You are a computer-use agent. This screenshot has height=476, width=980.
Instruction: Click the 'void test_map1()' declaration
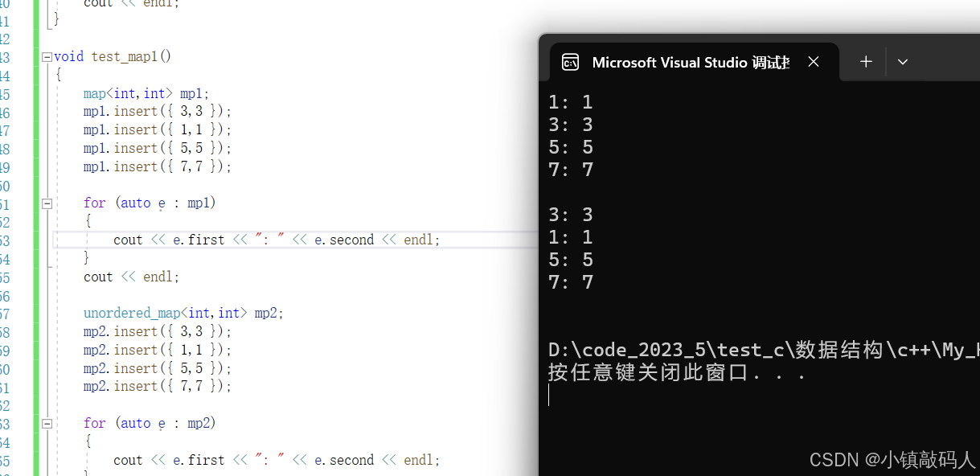tap(113, 56)
